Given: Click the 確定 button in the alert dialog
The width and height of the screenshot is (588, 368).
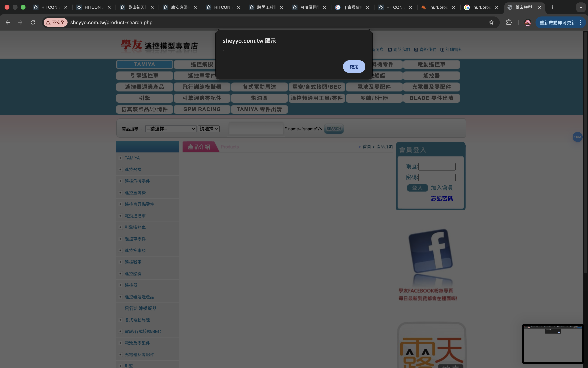Looking at the screenshot, I should click(354, 66).
